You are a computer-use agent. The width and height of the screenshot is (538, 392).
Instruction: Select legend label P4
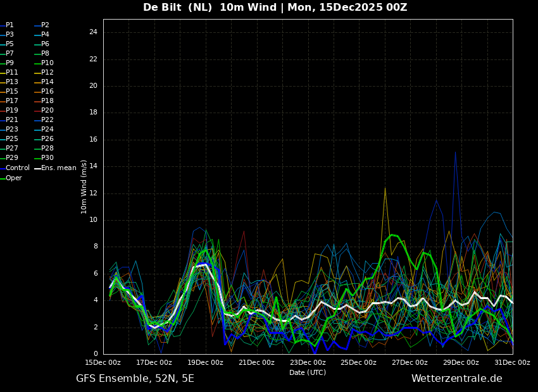click(42, 35)
